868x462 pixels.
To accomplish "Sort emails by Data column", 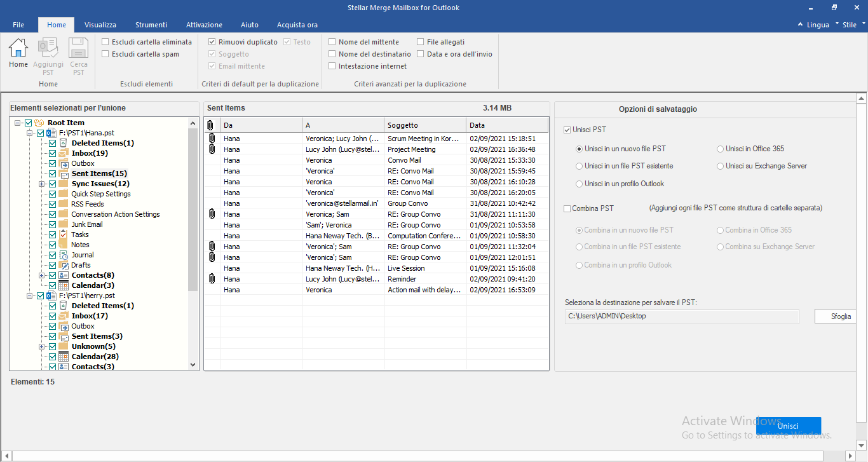I will point(507,125).
